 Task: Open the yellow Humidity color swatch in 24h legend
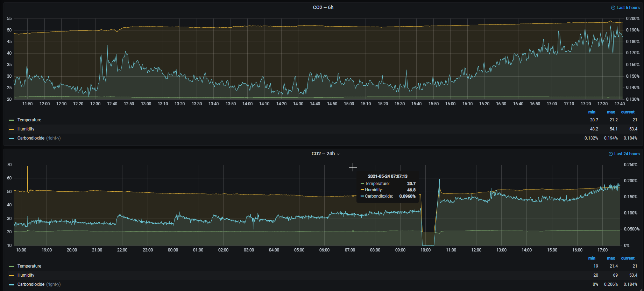(x=12, y=276)
